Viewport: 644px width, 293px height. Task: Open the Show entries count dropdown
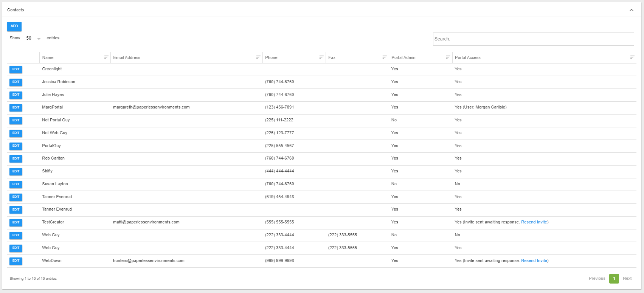tap(33, 38)
